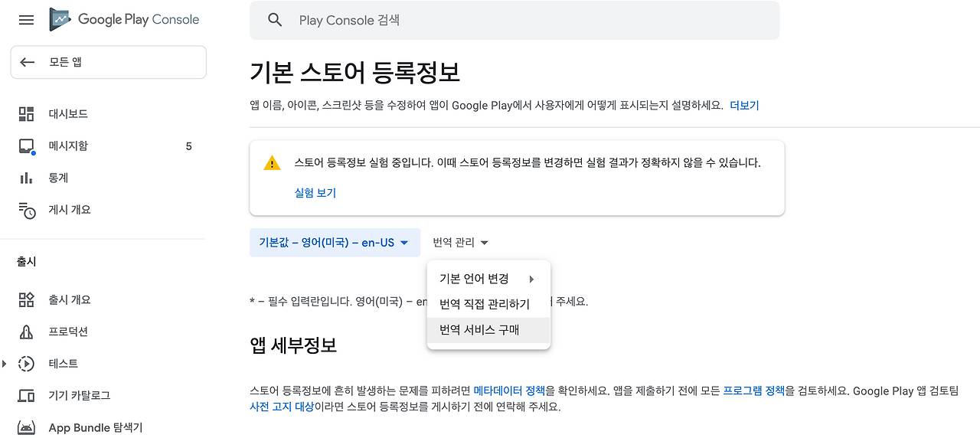Image resolution: width=980 pixels, height=438 pixels.
Task: Click the 게시 개요 clock icon
Action: 27,210
